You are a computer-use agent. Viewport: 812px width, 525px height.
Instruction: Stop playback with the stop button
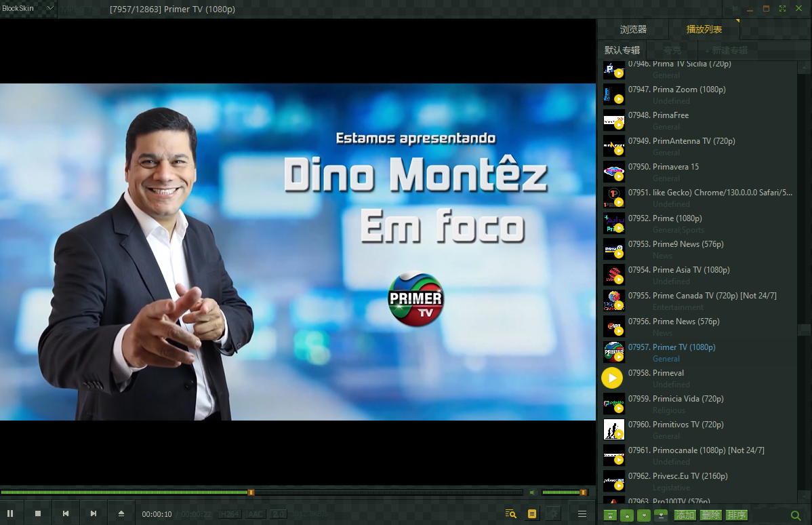(x=38, y=513)
